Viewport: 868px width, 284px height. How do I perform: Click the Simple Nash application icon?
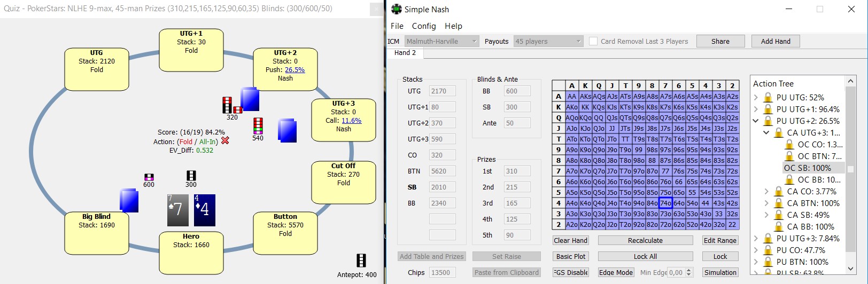tap(396, 9)
